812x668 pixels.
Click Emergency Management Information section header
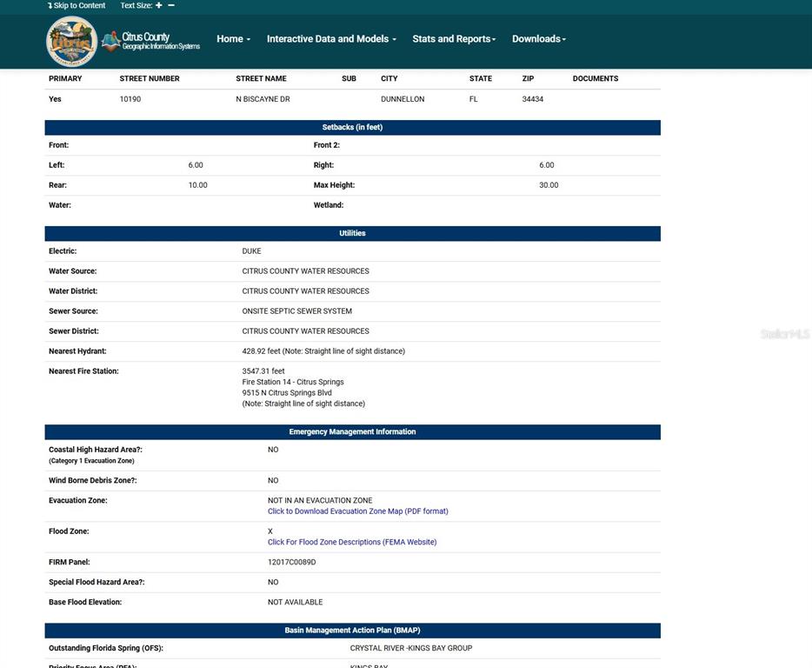pos(352,431)
